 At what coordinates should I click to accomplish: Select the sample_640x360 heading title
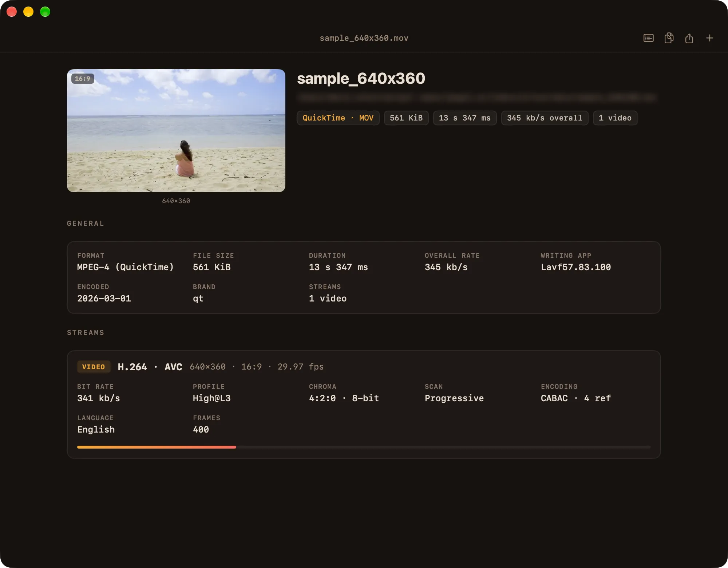(361, 78)
